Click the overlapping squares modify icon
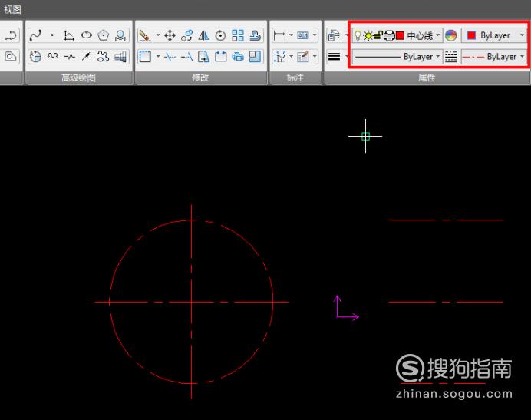Screen dimensions: 531x420 pos(255,56)
